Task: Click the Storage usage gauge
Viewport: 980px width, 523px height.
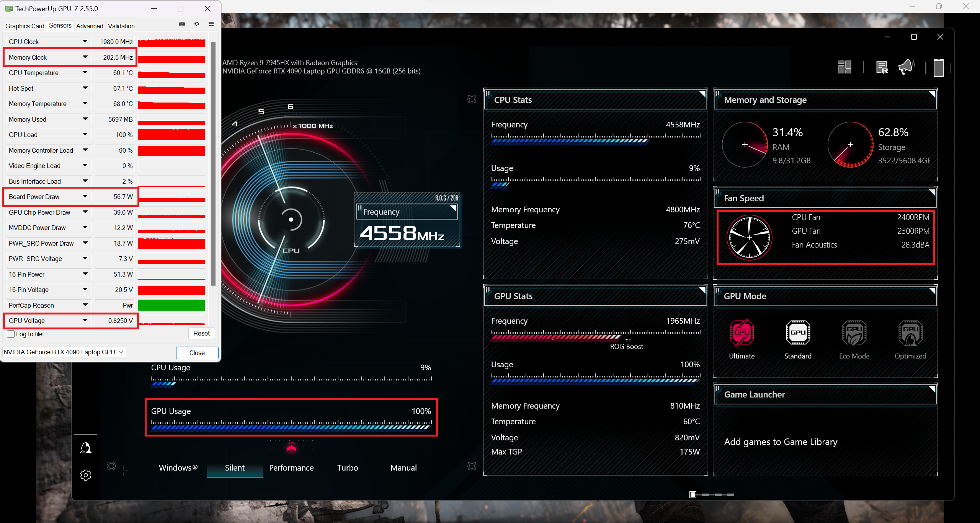Action: click(850, 145)
